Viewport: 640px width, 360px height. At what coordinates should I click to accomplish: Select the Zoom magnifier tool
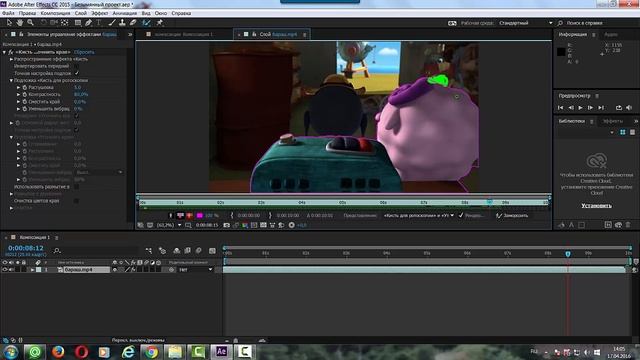click(x=30, y=23)
